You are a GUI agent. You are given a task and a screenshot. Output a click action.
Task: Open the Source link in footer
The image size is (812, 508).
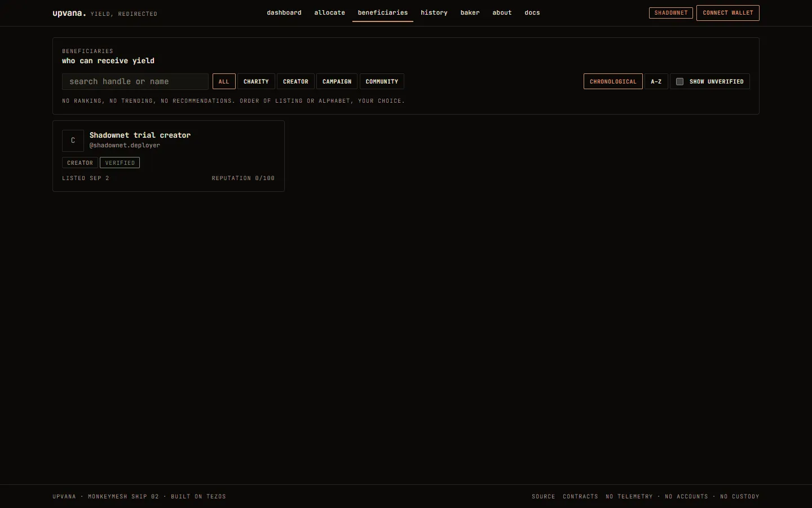[x=544, y=497]
